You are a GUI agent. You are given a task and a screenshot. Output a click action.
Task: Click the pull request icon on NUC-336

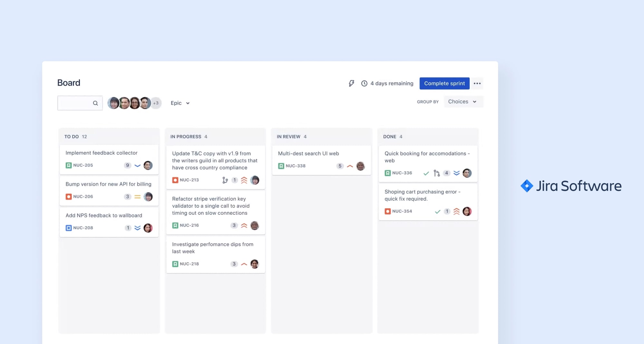[437, 173]
